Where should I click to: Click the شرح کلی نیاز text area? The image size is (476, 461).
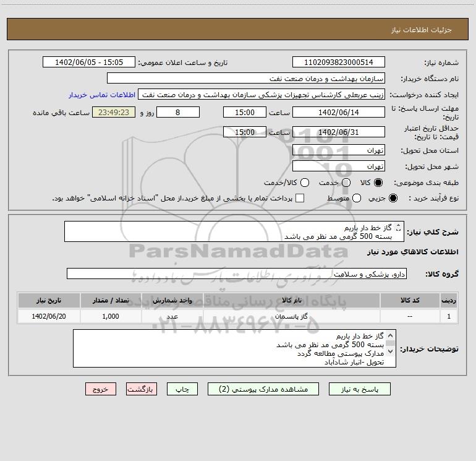pos(234,231)
